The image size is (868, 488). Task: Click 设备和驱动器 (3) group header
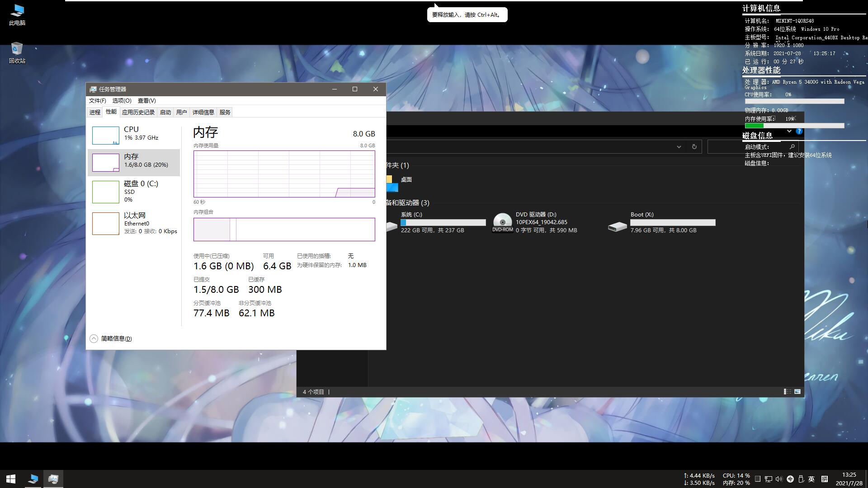point(407,203)
